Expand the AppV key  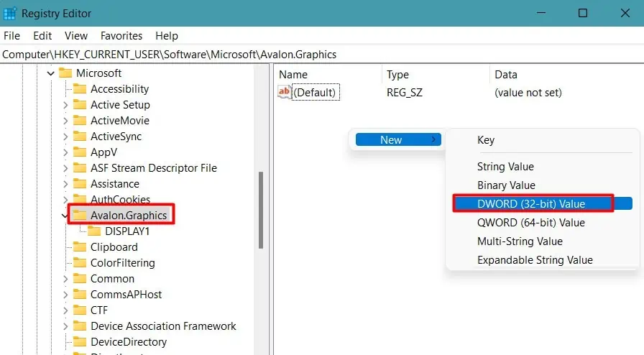click(x=65, y=152)
